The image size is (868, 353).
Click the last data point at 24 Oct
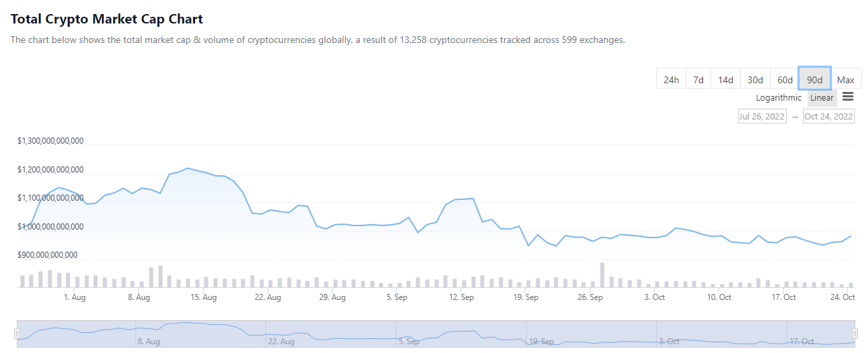[851, 236]
